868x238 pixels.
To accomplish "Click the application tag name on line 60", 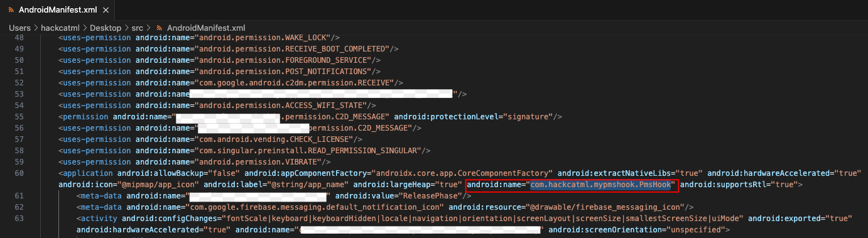I will [x=88, y=173].
